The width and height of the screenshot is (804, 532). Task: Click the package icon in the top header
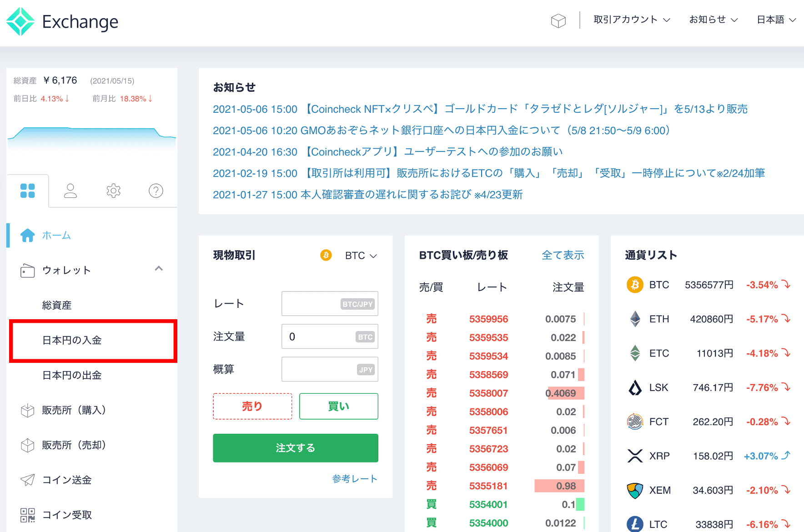pyautogui.click(x=558, y=20)
